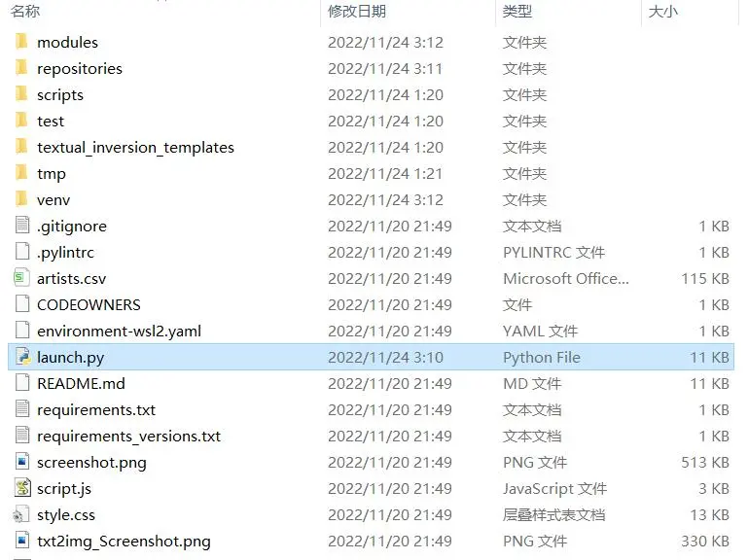Sort by the 名称 column header

tap(25, 11)
